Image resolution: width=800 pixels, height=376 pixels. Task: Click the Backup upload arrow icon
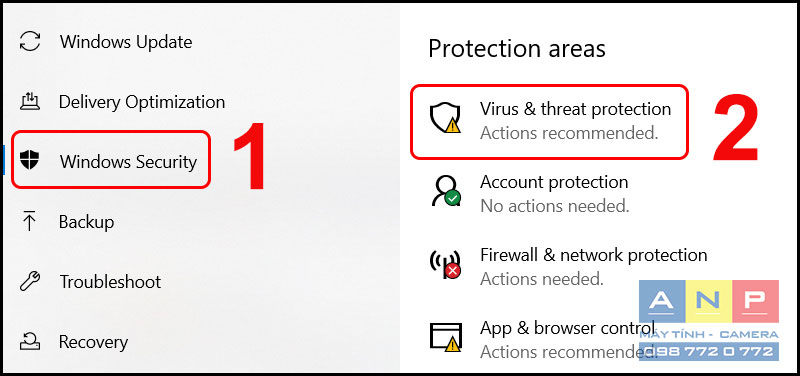click(x=30, y=221)
